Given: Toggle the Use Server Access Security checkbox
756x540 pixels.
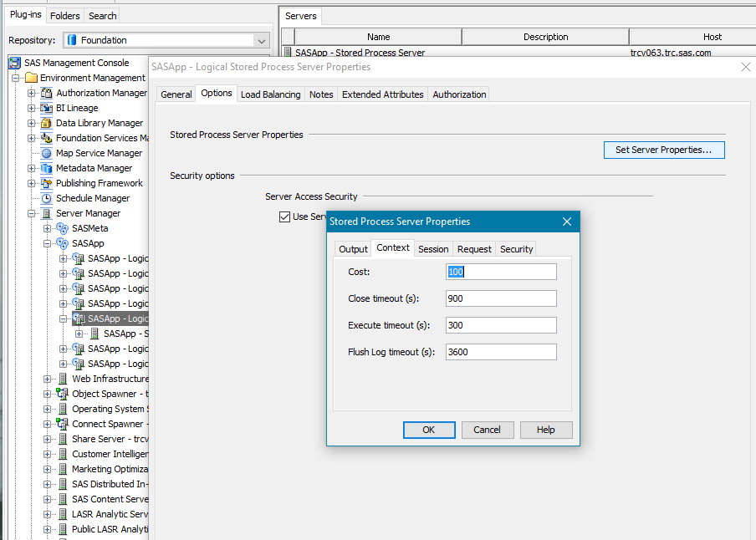Looking at the screenshot, I should [284, 217].
